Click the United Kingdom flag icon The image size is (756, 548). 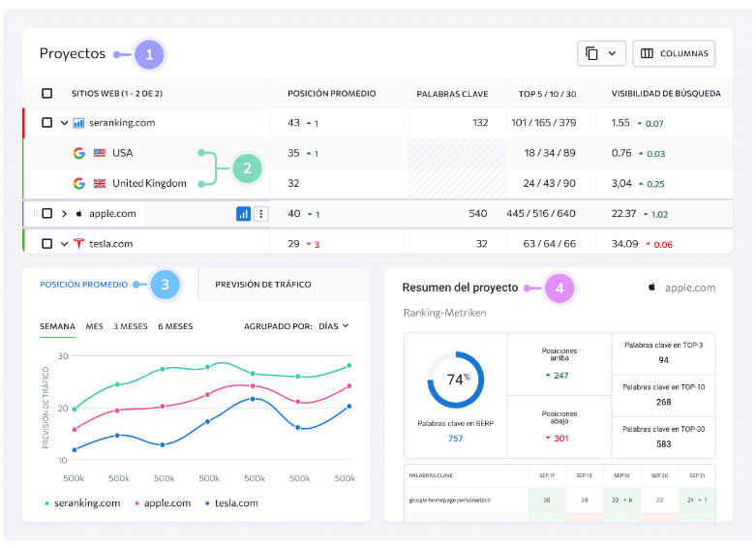100,183
